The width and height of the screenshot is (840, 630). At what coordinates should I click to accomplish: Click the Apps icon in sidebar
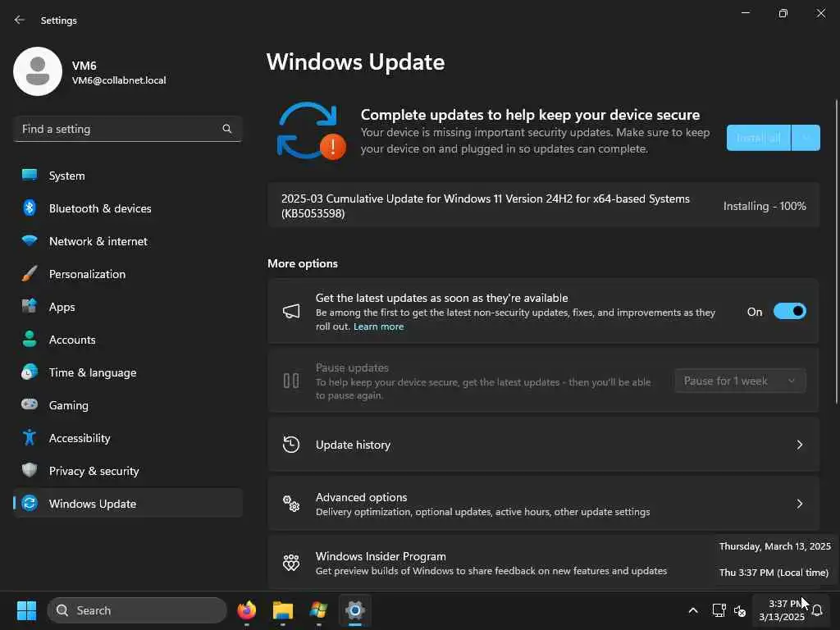pos(30,306)
